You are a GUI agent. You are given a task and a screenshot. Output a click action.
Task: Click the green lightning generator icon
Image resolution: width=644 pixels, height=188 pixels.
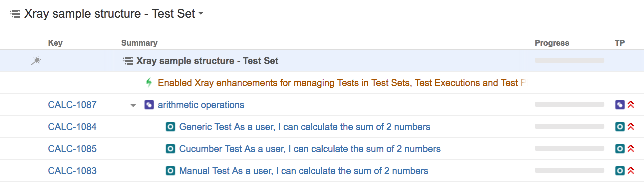click(x=149, y=82)
